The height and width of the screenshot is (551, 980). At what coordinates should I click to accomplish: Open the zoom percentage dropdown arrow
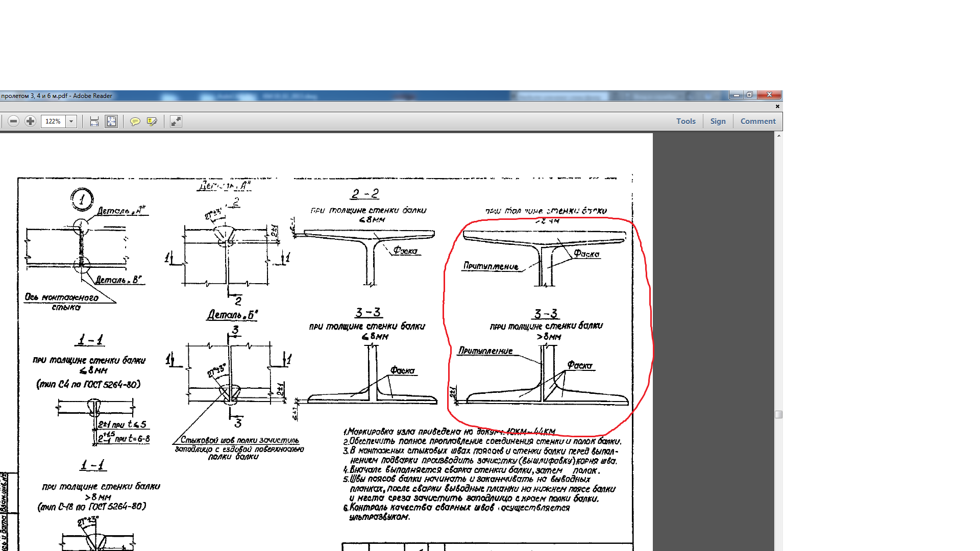pyautogui.click(x=71, y=121)
